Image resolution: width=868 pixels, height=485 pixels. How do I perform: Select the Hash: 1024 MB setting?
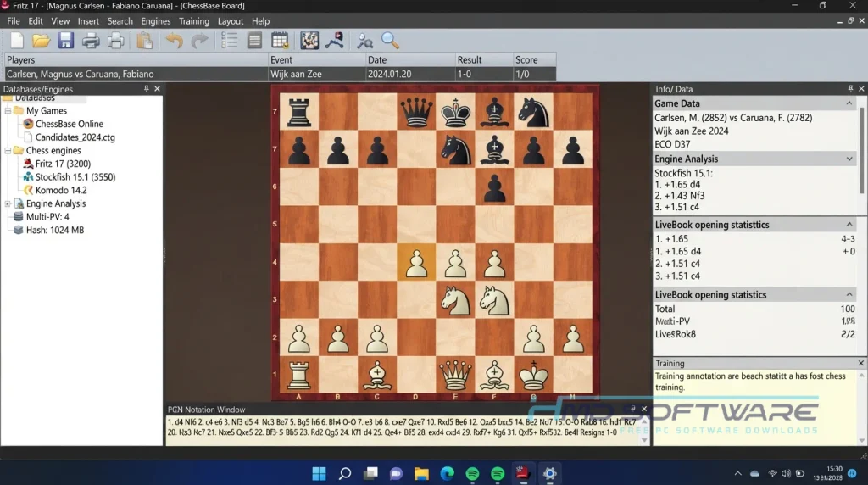pos(54,231)
